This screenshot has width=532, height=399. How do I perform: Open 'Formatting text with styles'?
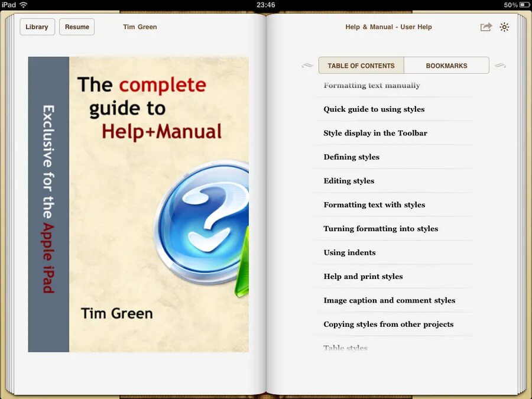pyautogui.click(x=393, y=205)
